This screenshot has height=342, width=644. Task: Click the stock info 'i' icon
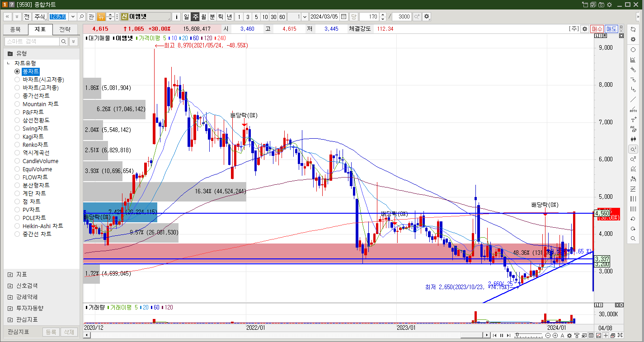[177, 17]
